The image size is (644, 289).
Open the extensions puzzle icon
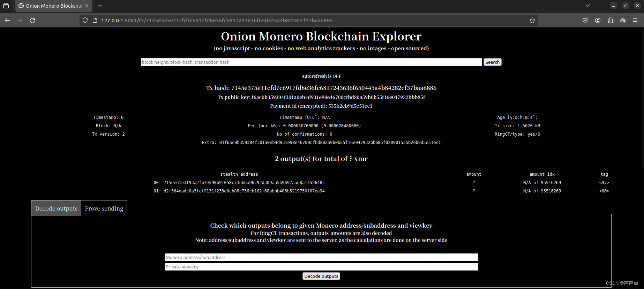coord(610,21)
